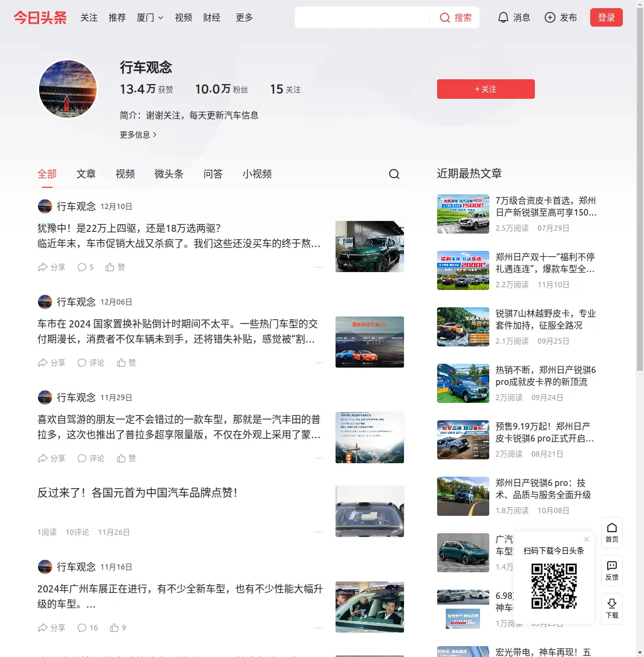Open 视频 in top navigation

pyautogui.click(x=184, y=18)
